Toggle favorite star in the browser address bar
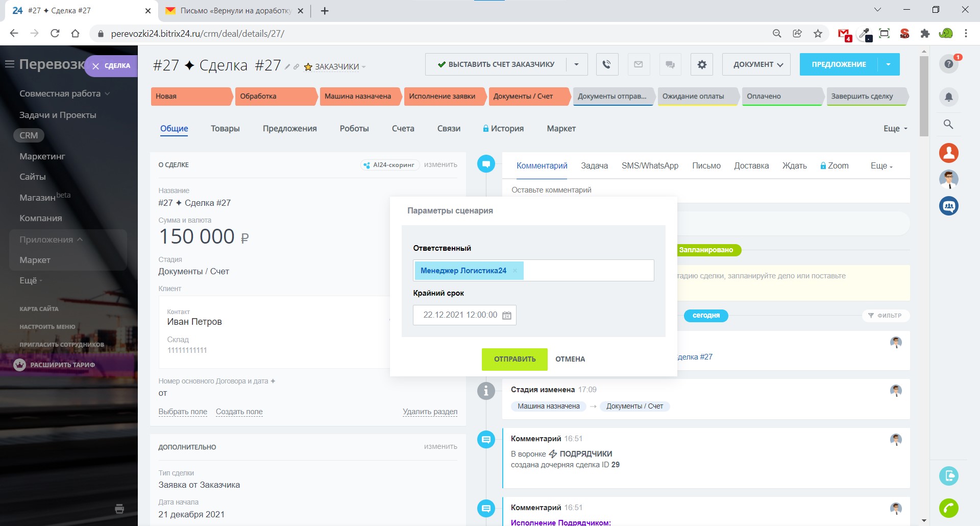980x526 pixels. coord(818,34)
